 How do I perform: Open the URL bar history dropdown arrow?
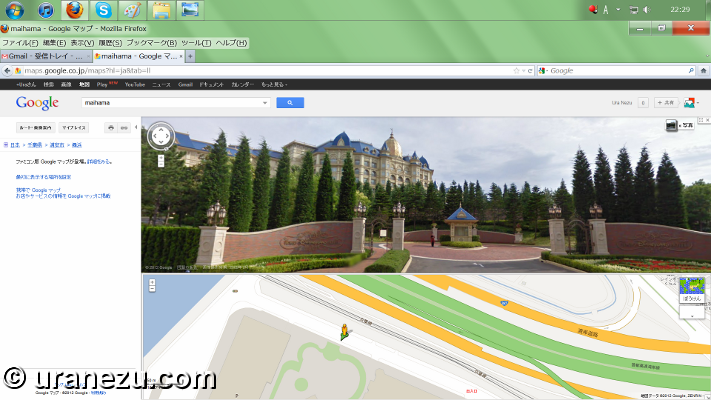(523, 71)
